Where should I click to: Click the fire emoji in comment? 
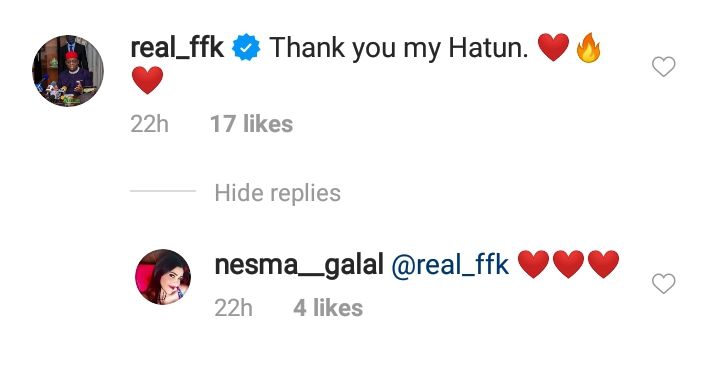pos(588,47)
